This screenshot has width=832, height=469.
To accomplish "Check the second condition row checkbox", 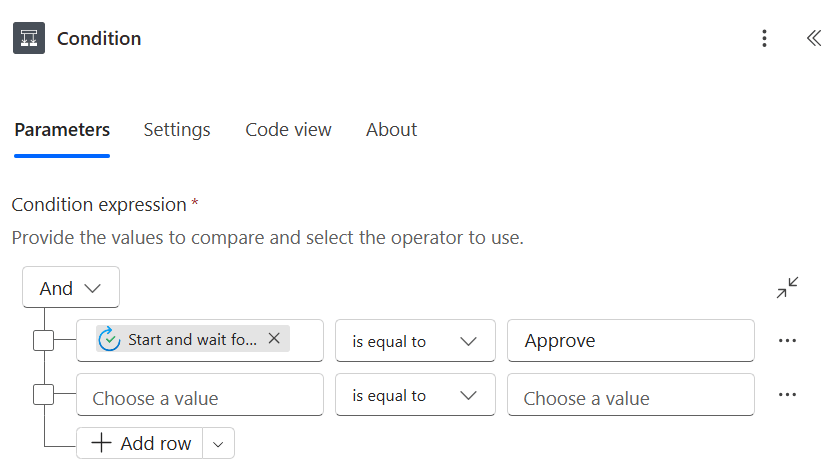I will coord(44,394).
